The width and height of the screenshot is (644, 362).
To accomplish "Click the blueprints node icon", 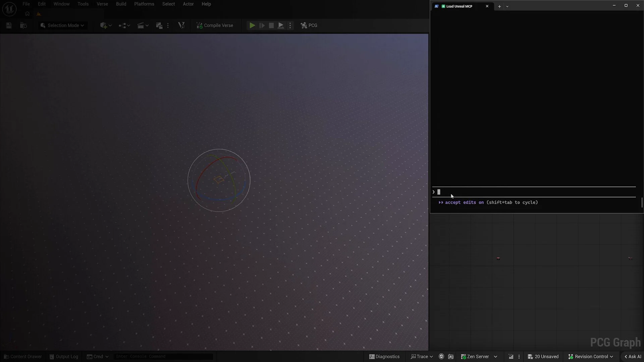I will 122,25.
